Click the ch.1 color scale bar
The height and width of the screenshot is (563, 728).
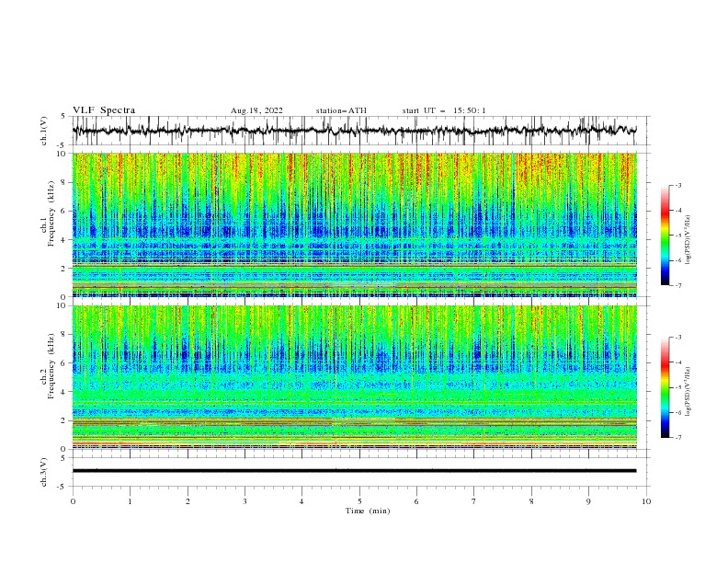click(x=665, y=235)
